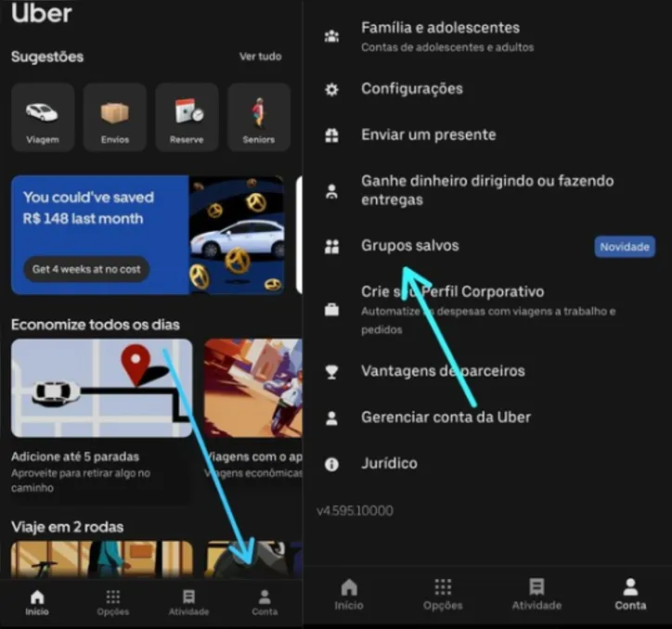This screenshot has width=672, height=629.
Task: Tap the briefcase icon for Perfil Corporativo
Action: coord(331,310)
